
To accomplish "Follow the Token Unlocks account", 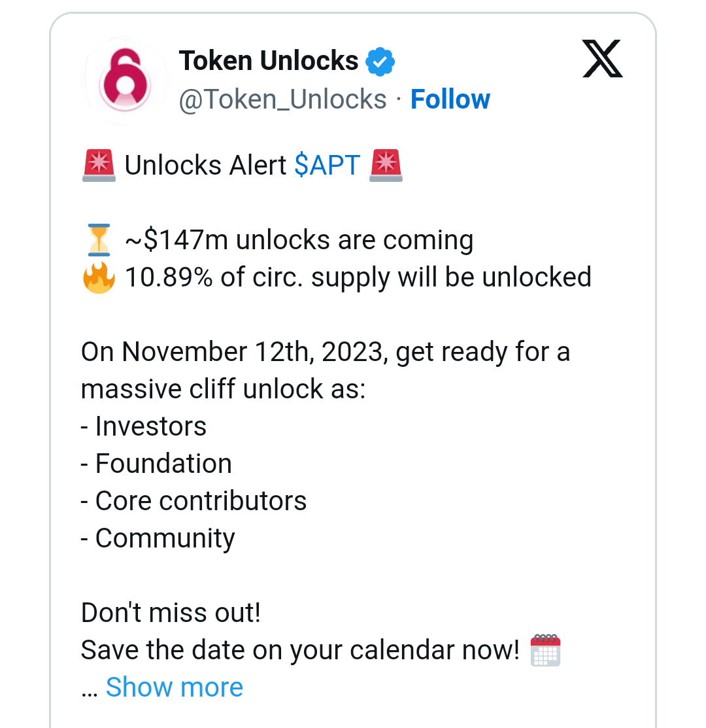I will (450, 98).
